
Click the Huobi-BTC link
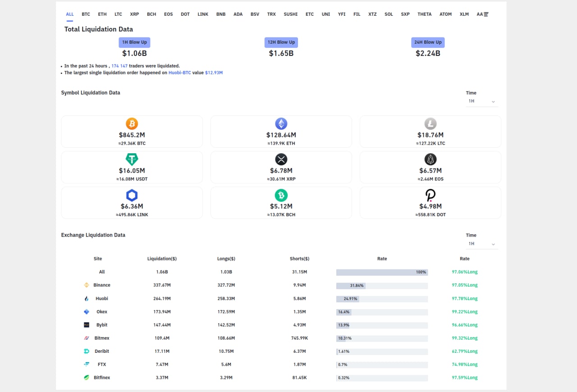click(x=180, y=73)
